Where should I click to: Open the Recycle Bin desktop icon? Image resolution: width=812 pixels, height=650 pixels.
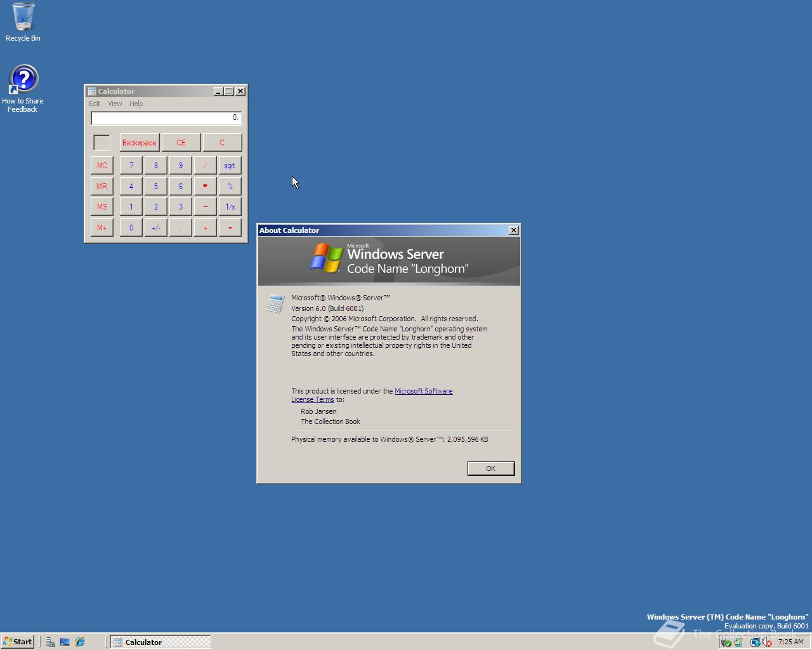(x=23, y=23)
